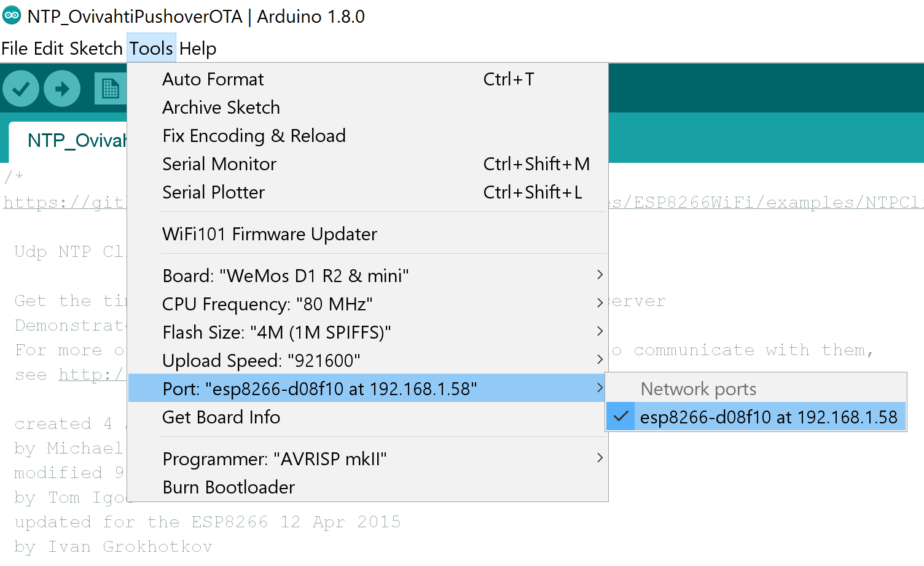Viewport: 924px width, 566px height.
Task: Click Get Board Info
Action: click(x=221, y=417)
